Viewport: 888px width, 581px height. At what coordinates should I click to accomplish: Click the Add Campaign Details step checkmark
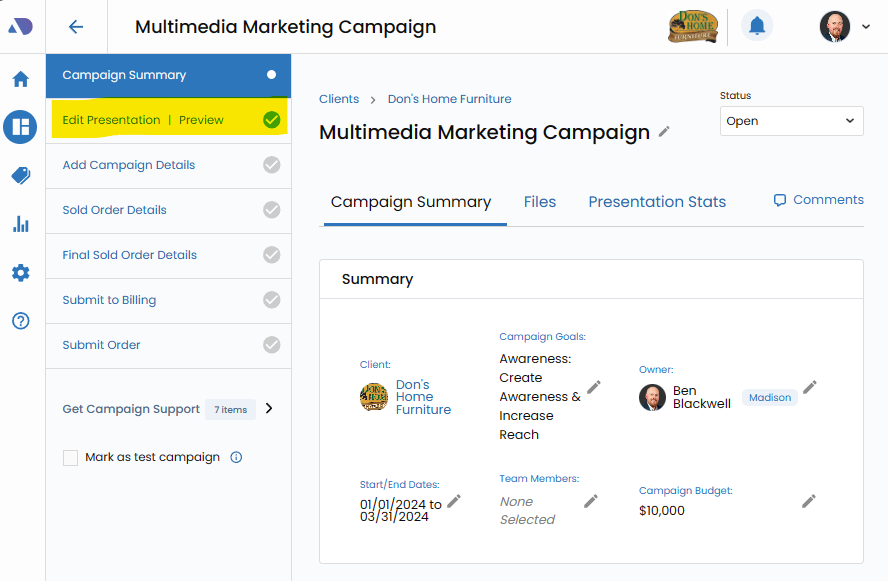click(x=271, y=165)
